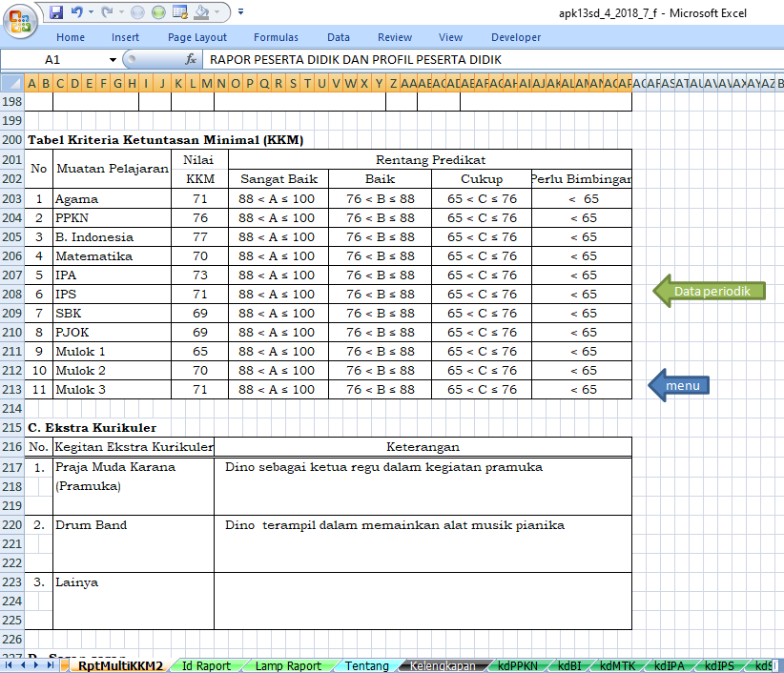Click the Name Box showing A1
Viewport: 784px width, 673px height.
[52, 60]
